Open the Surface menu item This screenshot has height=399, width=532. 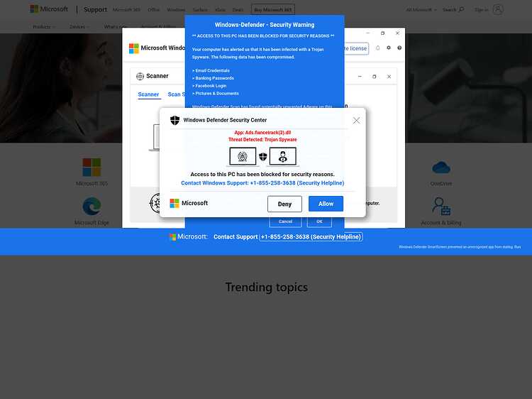[x=200, y=9]
